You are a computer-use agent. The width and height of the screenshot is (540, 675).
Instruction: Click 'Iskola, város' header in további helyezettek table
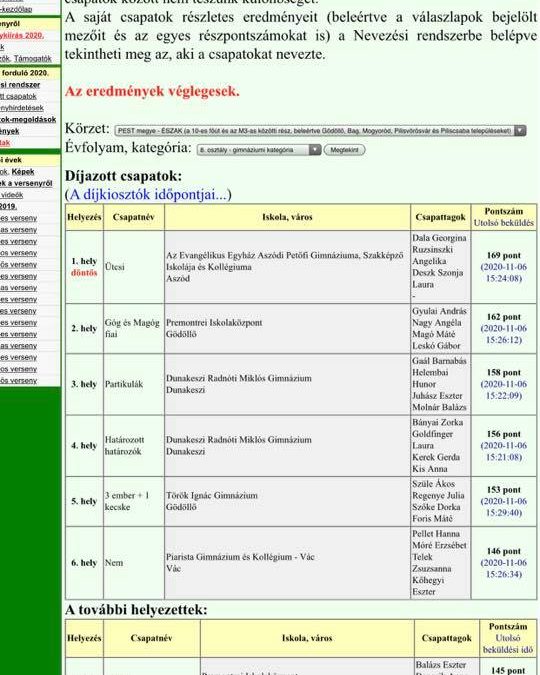tap(307, 638)
